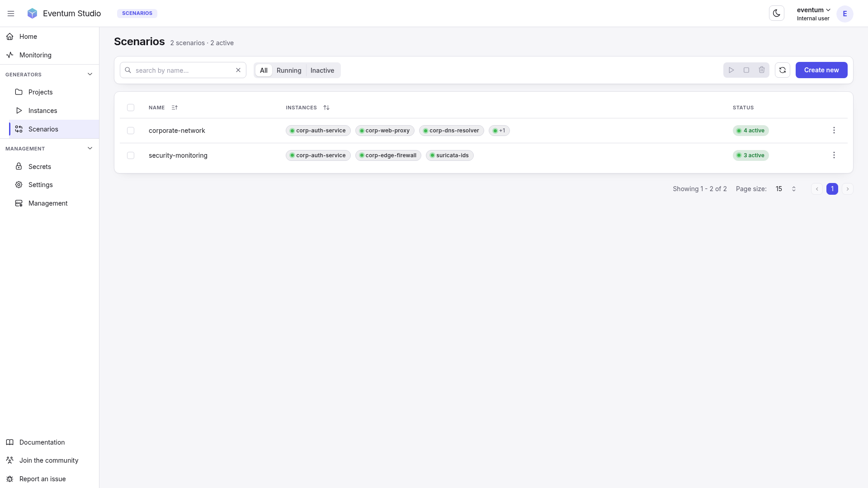Image resolution: width=868 pixels, height=488 pixels.
Task: Open Projects in sidebar
Action: (x=54, y=92)
